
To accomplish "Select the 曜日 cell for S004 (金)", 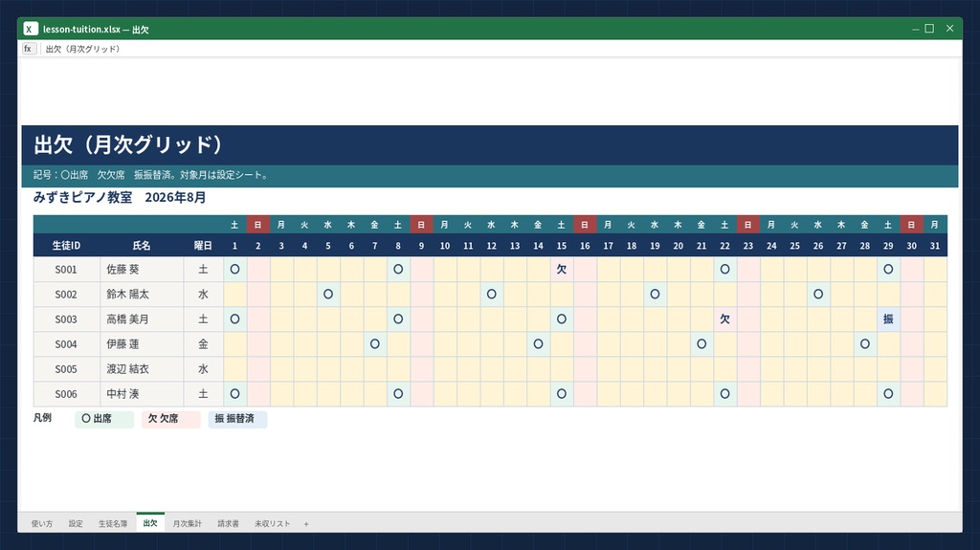I will tap(203, 344).
